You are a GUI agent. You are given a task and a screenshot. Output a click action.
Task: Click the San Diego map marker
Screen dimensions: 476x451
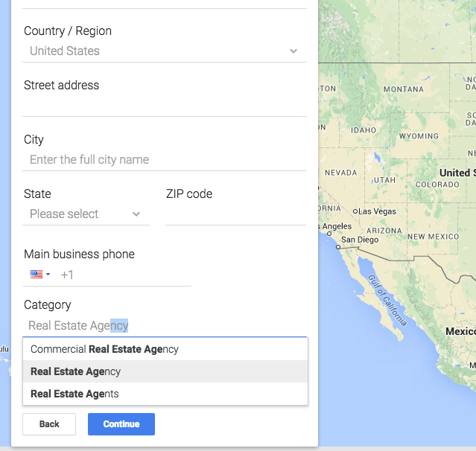click(338, 247)
